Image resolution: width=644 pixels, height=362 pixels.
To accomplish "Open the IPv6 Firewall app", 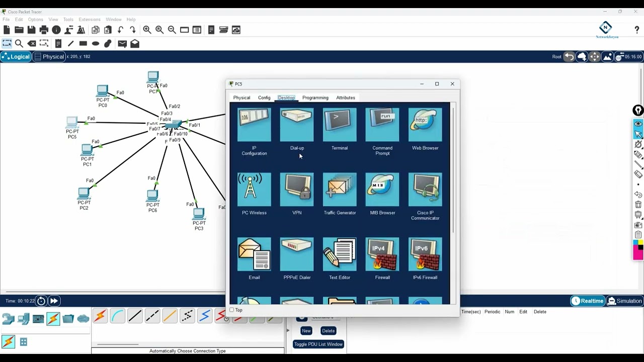I will (x=425, y=259).
